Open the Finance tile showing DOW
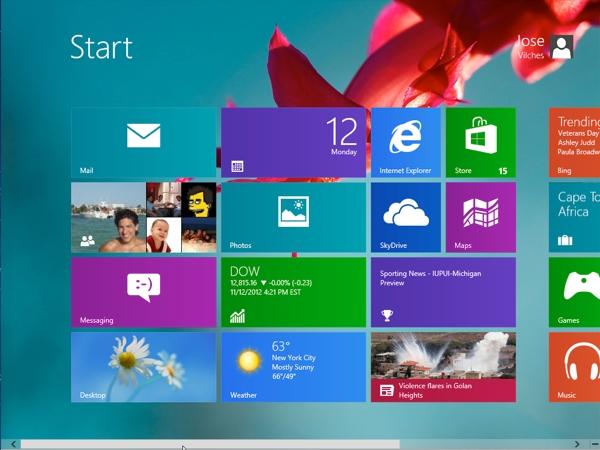 293,292
